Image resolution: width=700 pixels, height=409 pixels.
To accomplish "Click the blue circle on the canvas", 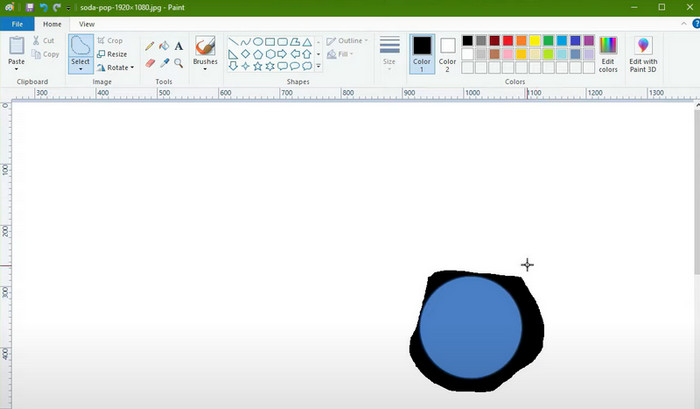I will coord(471,327).
